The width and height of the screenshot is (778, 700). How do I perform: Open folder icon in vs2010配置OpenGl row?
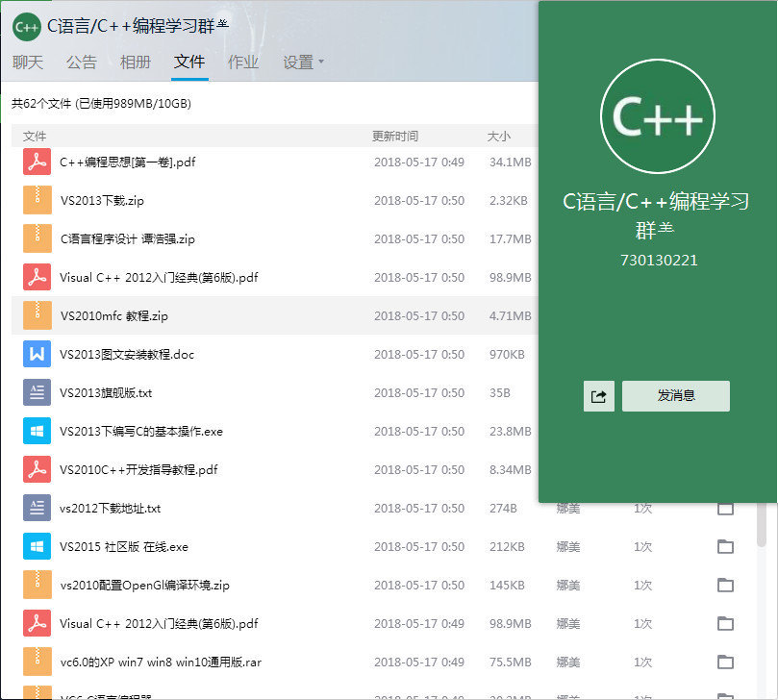[x=725, y=585]
